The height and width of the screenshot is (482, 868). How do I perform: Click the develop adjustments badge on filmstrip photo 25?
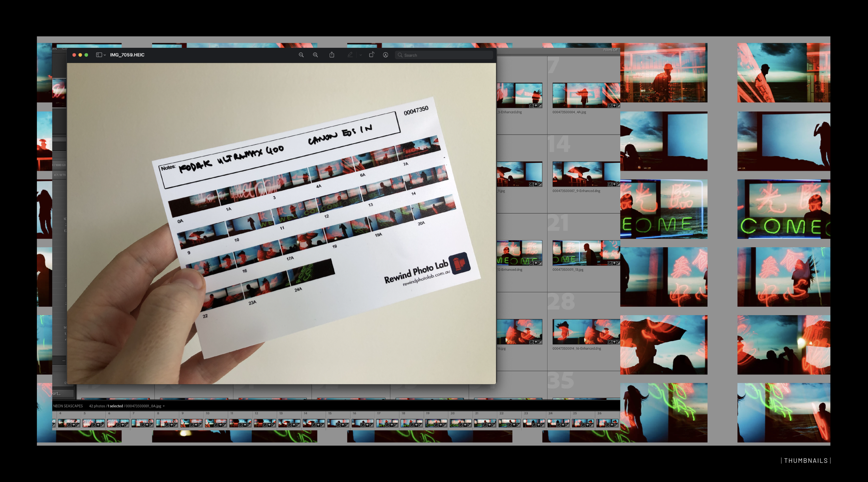click(592, 425)
